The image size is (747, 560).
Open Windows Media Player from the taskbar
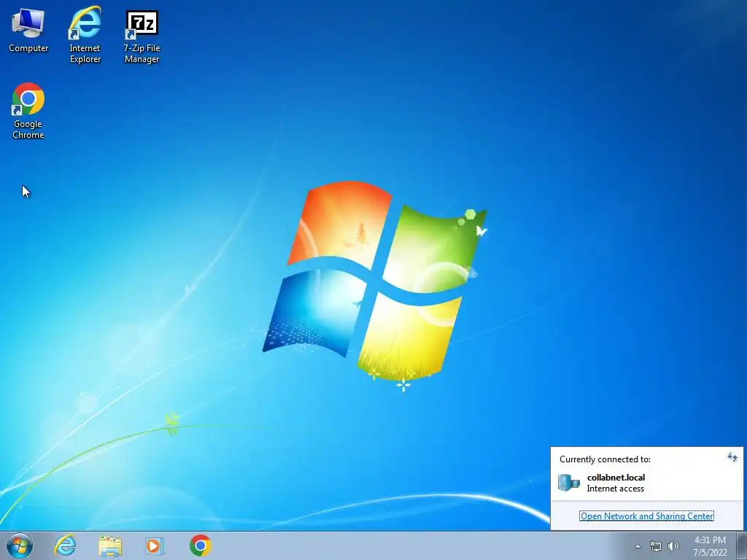click(155, 545)
